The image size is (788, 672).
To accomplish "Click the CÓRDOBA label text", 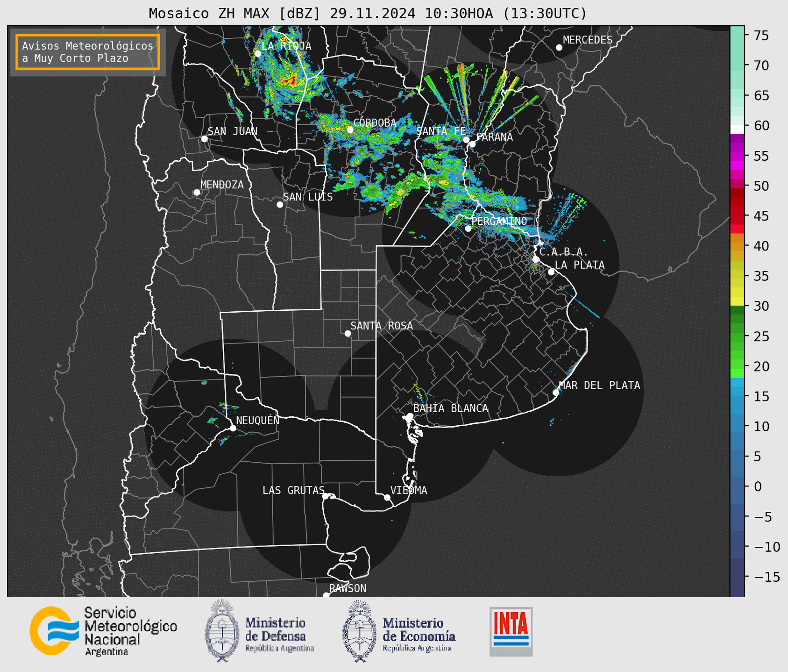I will [x=375, y=123].
